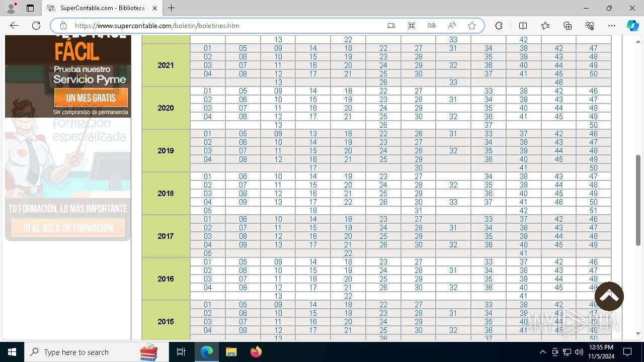The width and height of the screenshot is (644, 362).
Task: Select the 2017 year label cell
Action: point(166,236)
